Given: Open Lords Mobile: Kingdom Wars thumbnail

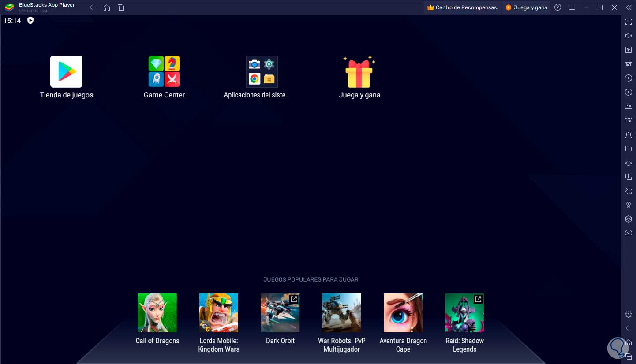Looking at the screenshot, I should [219, 313].
